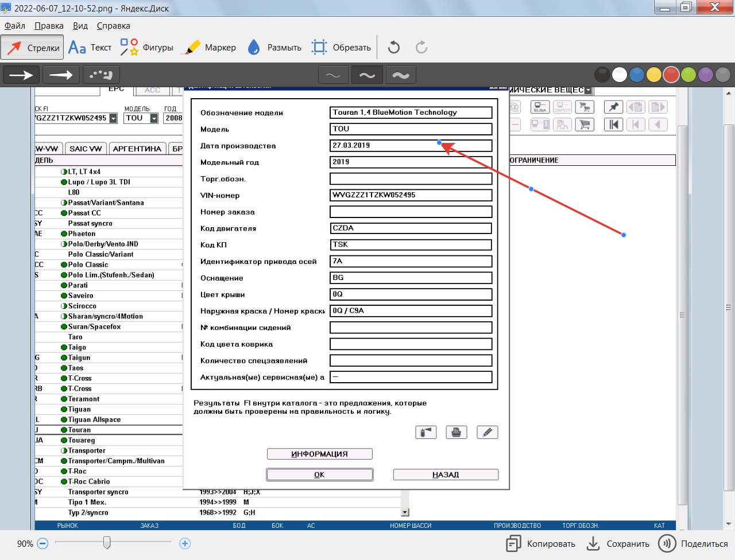Pick the purple color swatch
Screen dimensions: 735x560
tap(706, 75)
